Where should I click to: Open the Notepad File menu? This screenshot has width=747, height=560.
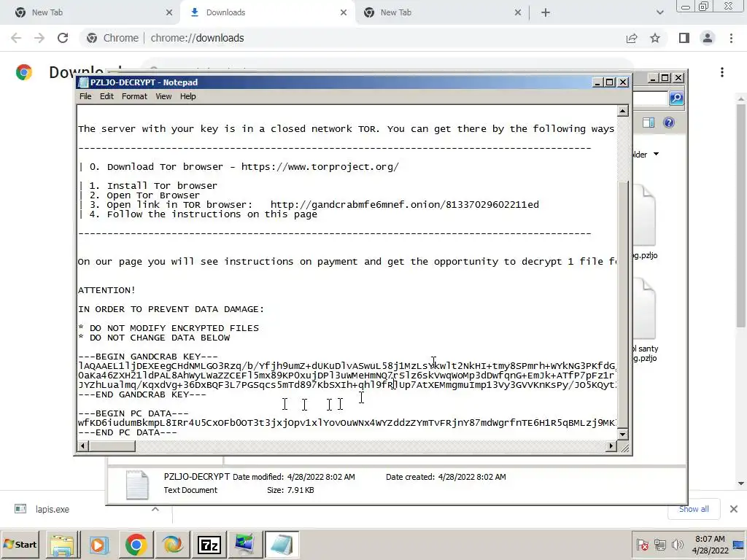(85, 96)
